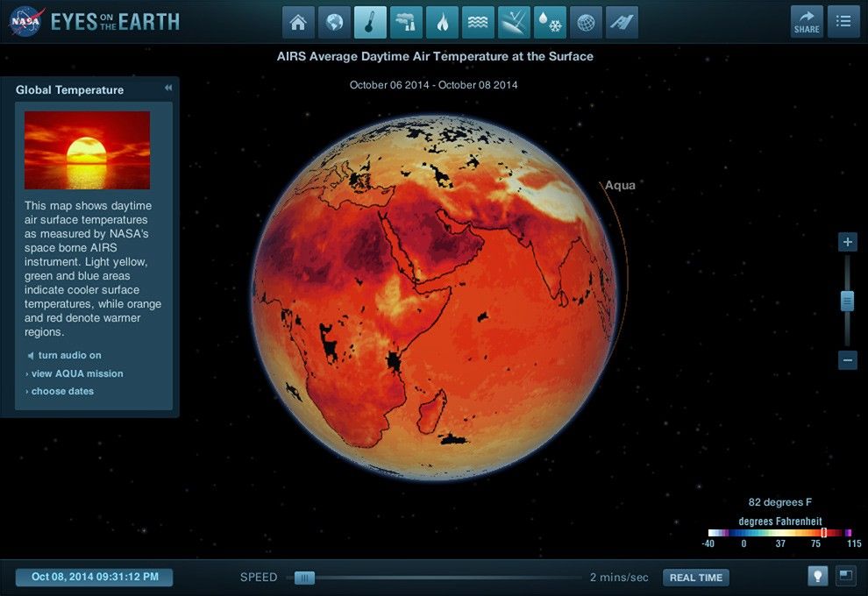
Task: Open the carbon dioxide emissions icon
Action: coord(406,22)
